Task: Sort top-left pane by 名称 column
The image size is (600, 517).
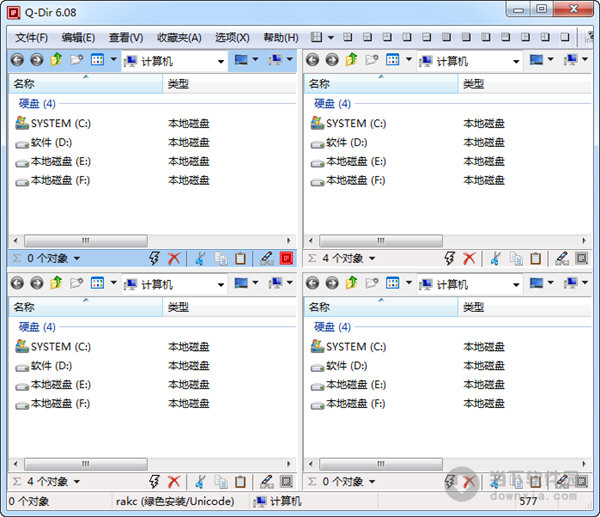Action: point(86,84)
